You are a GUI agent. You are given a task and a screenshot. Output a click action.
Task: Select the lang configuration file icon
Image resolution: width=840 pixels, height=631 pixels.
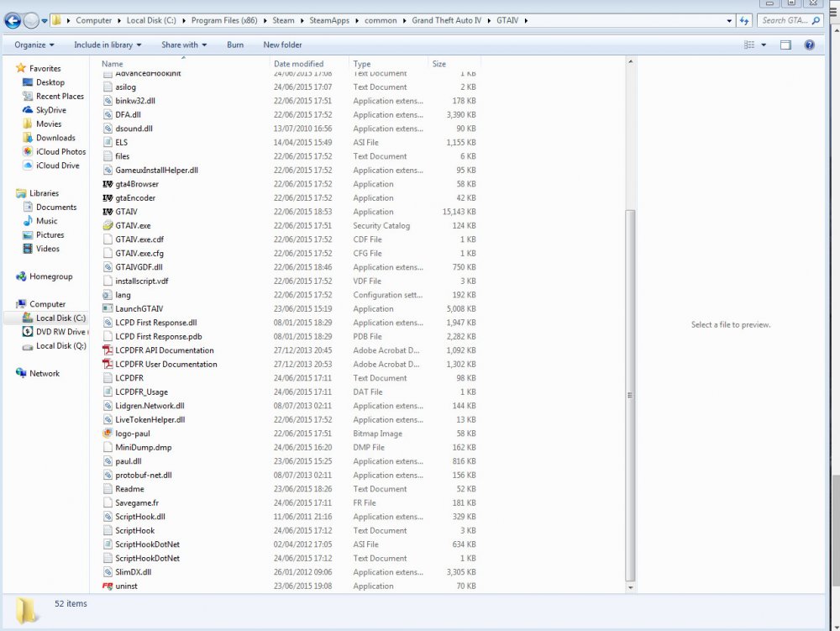[108, 295]
